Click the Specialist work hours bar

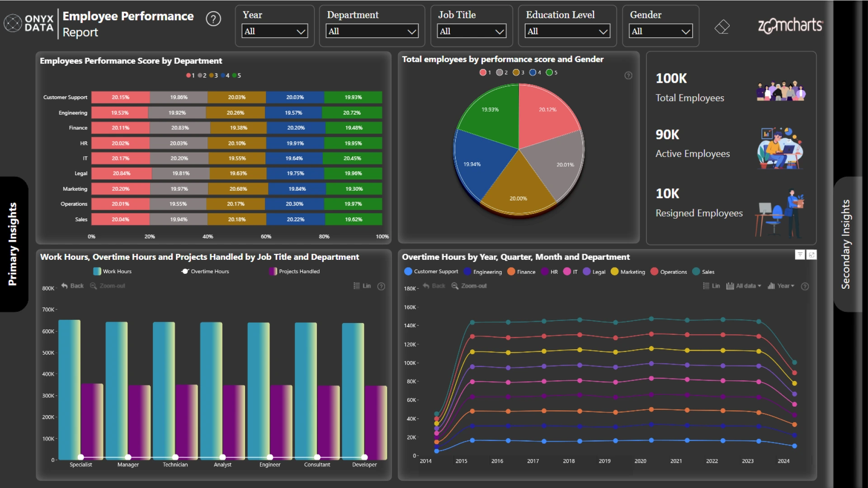click(69, 390)
